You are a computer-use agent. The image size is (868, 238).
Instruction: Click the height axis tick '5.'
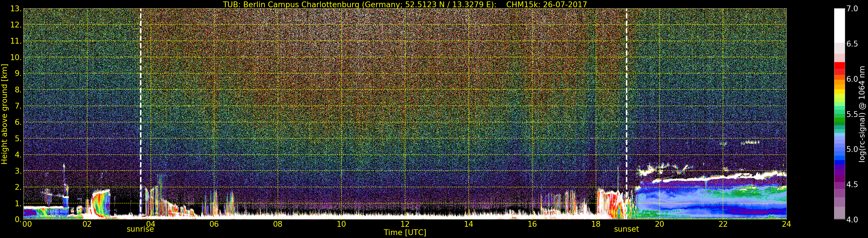tap(18, 138)
